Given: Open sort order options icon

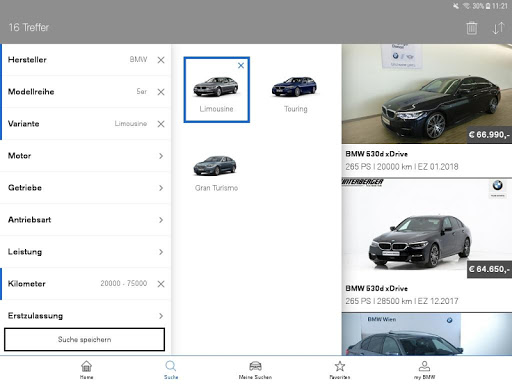Looking at the screenshot, I should pyautogui.click(x=498, y=28).
